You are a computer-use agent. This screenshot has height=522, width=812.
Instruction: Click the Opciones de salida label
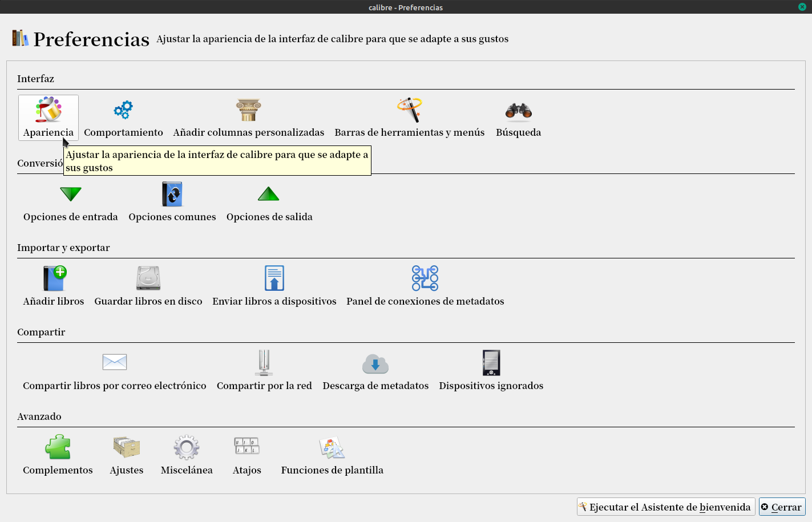[269, 217]
